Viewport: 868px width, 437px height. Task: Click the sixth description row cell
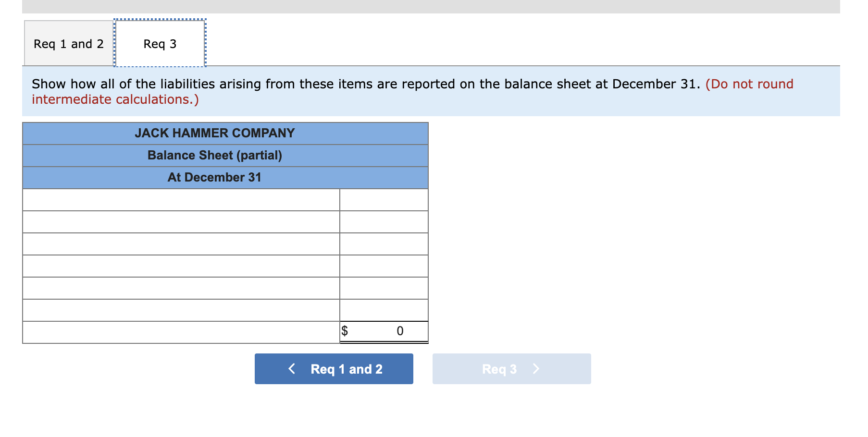pos(180,310)
